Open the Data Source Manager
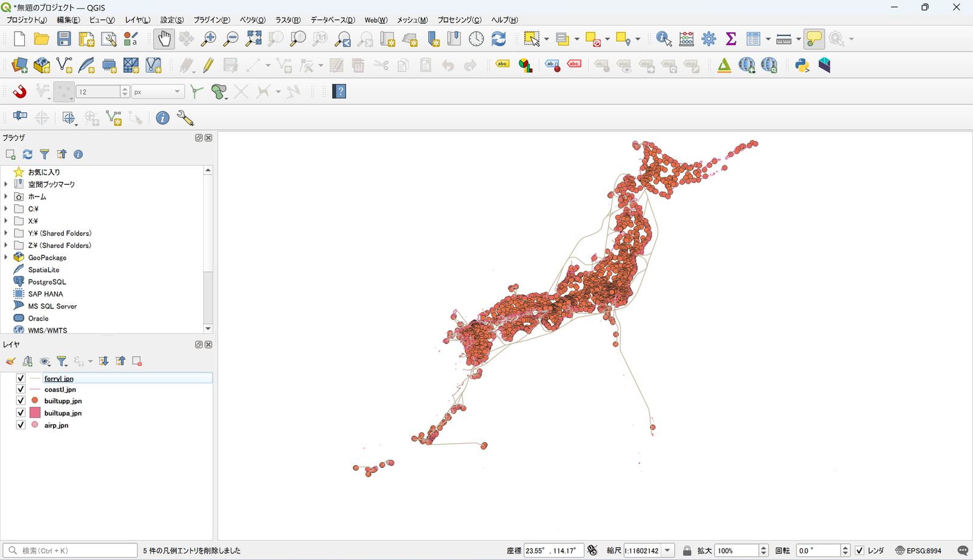The width and height of the screenshot is (973, 560). point(19,65)
